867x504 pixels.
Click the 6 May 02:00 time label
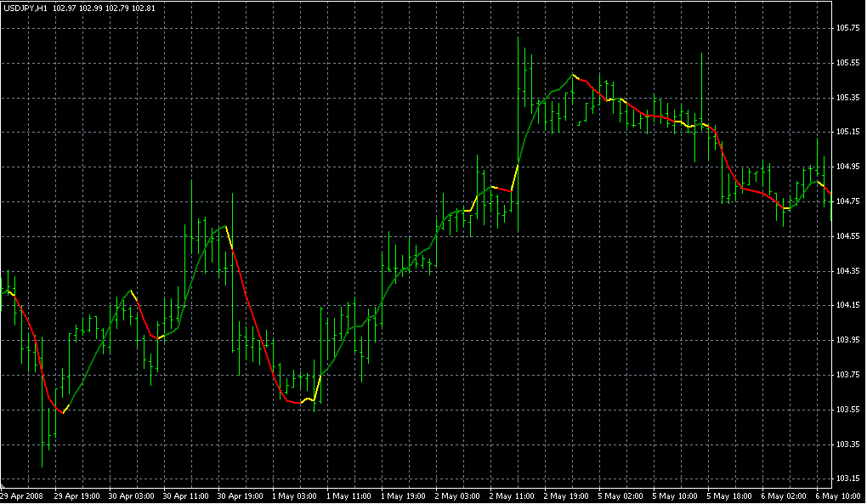tap(784, 496)
